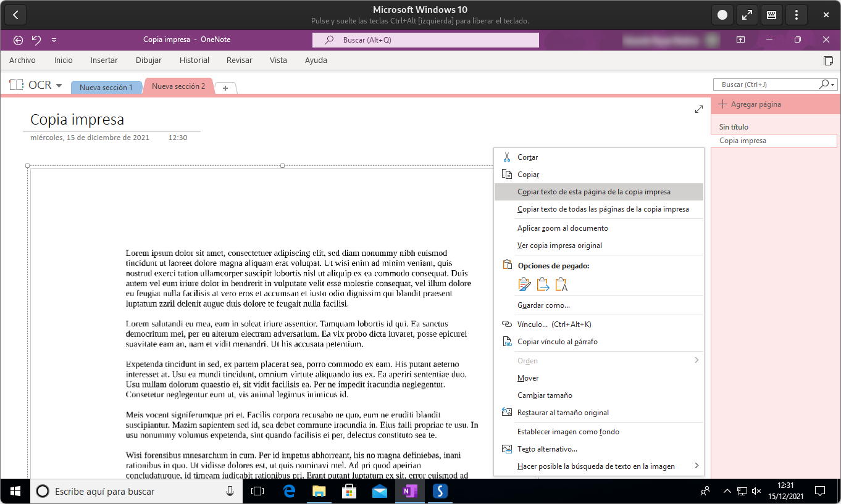Open the Historial ribbon tab

click(x=195, y=60)
